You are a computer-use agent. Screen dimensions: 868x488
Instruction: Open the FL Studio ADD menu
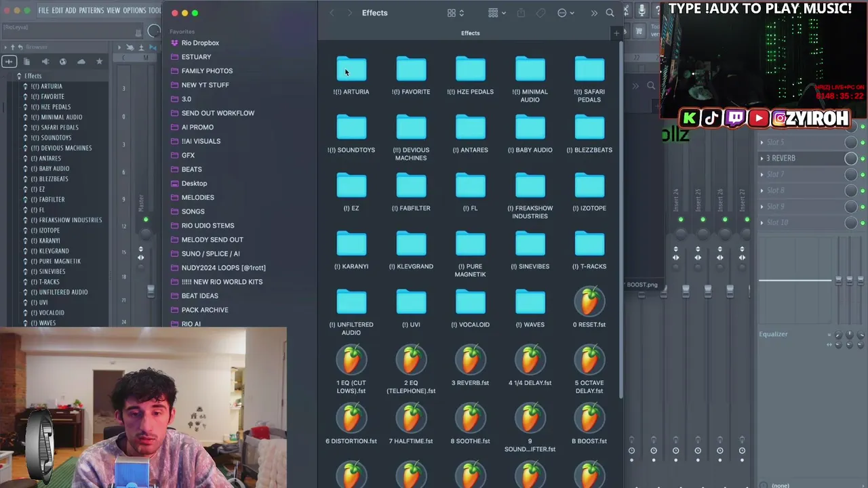71,10
